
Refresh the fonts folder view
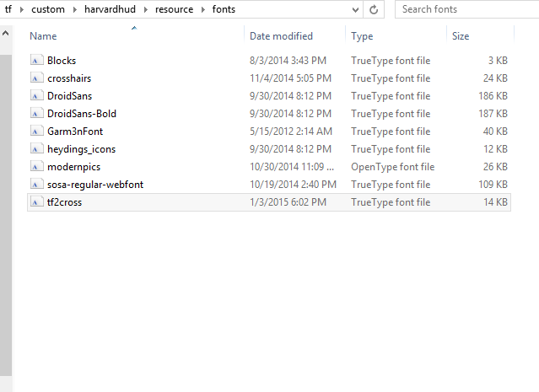tap(374, 9)
